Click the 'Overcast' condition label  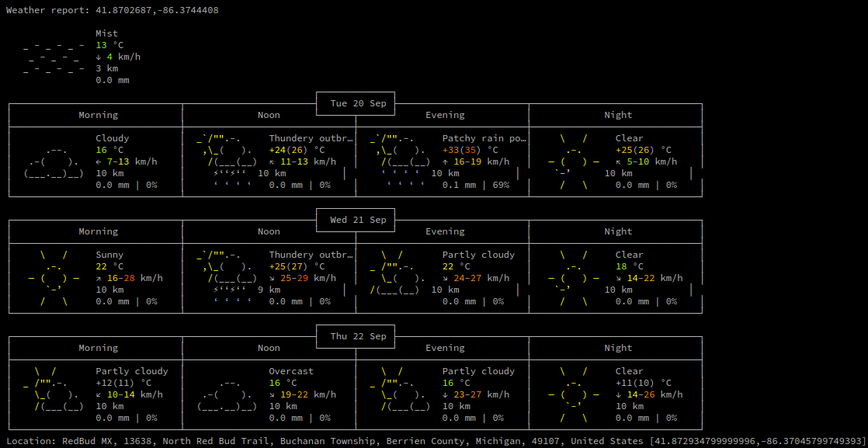291,371
